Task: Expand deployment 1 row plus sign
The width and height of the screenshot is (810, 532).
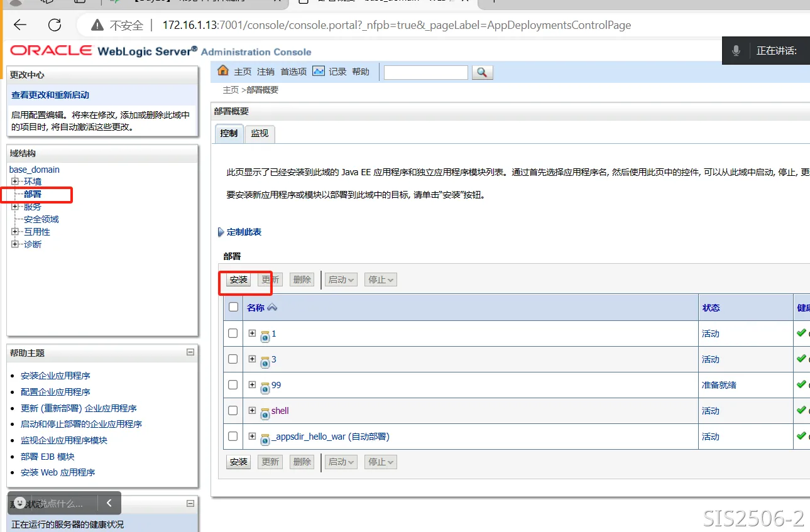Action: [x=252, y=333]
